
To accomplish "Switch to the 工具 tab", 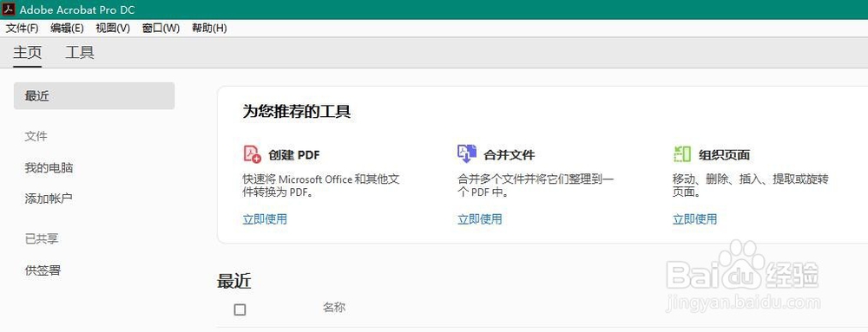I will coord(80,53).
